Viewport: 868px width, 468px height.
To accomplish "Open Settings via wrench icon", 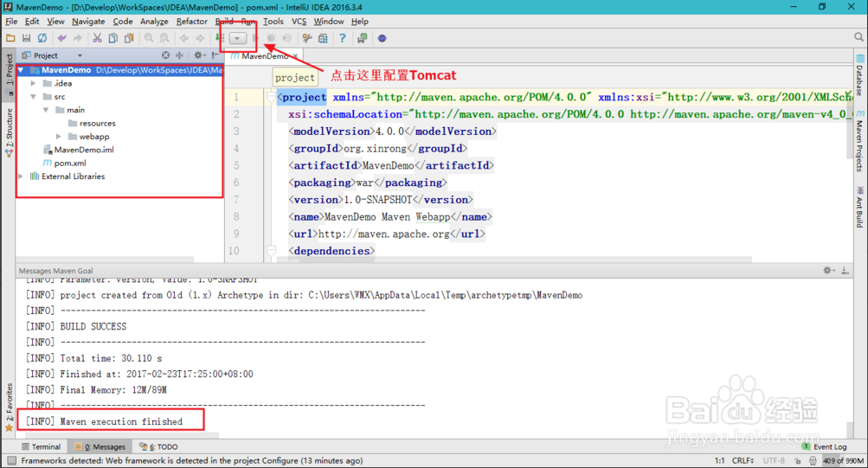I will click(306, 38).
